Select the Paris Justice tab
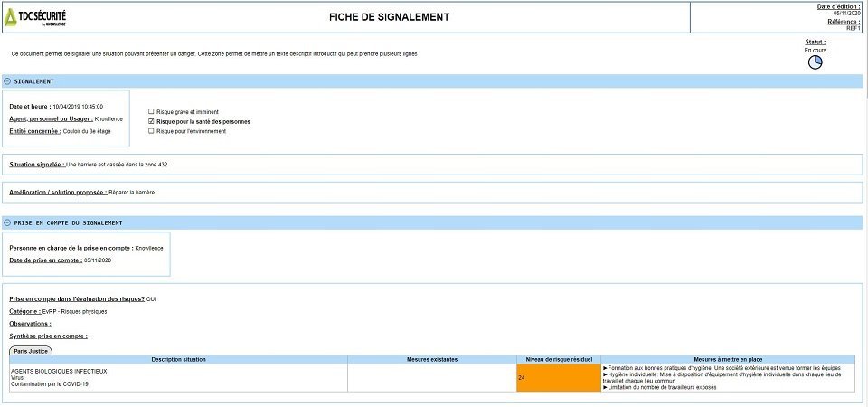 click(31, 351)
